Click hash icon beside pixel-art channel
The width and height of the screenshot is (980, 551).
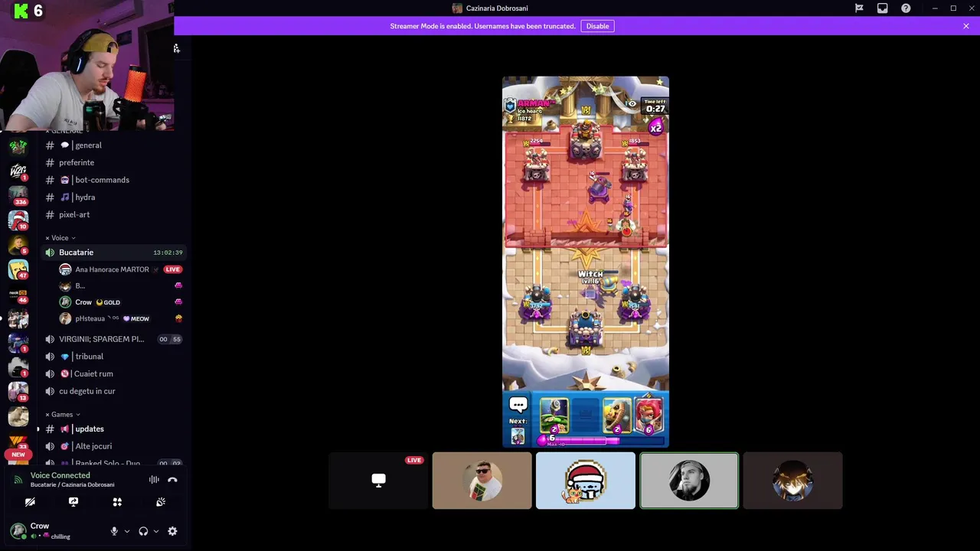coord(50,215)
